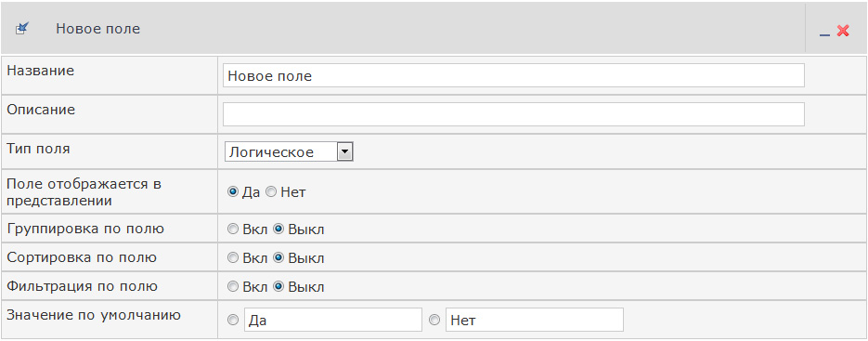
Task: Turn on 'Вкл' for Сортировка по полю
Action: click(x=232, y=257)
